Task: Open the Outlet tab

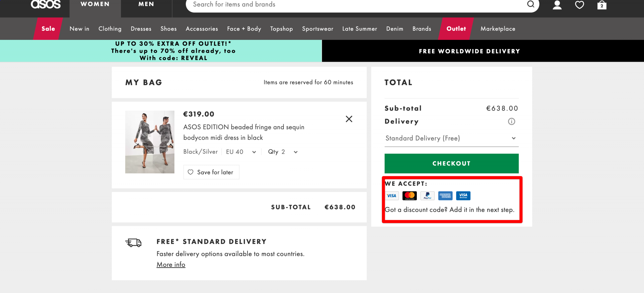Action: pos(456,28)
